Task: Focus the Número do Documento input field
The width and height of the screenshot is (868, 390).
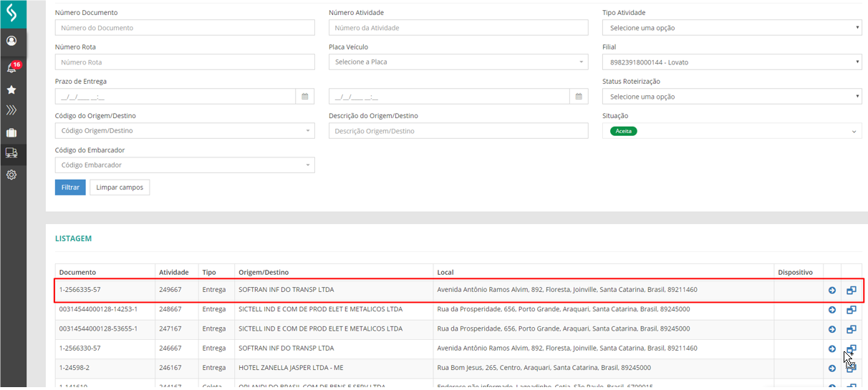Action: pos(185,28)
